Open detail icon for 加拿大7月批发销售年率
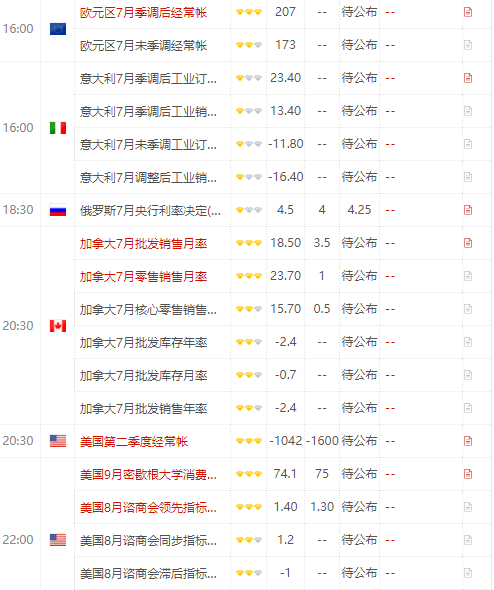 468,408
